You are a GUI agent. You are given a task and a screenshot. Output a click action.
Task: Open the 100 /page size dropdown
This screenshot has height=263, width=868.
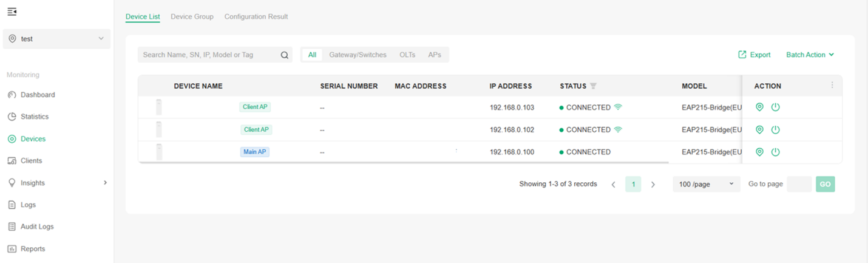(706, 184)
